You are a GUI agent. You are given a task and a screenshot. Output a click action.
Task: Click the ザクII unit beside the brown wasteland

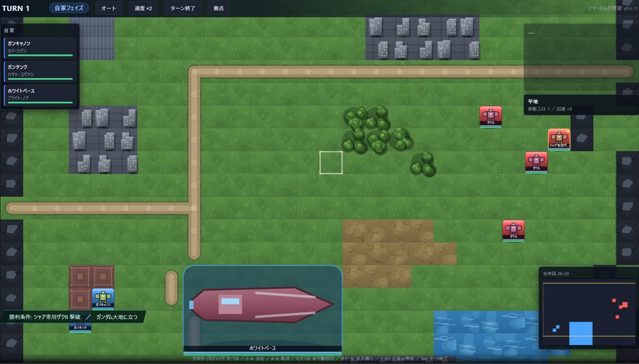coord(514,231)
